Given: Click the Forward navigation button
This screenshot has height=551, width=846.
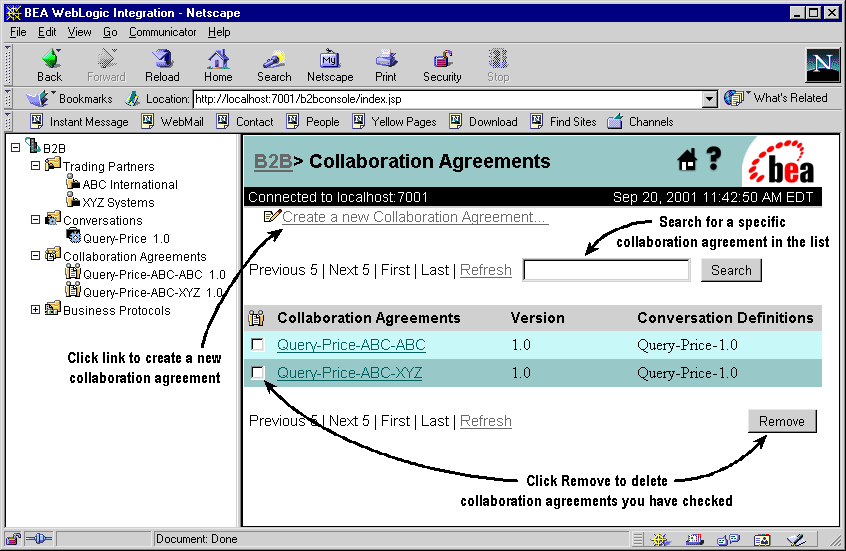Looking at the screenshot, I should 106,66.
